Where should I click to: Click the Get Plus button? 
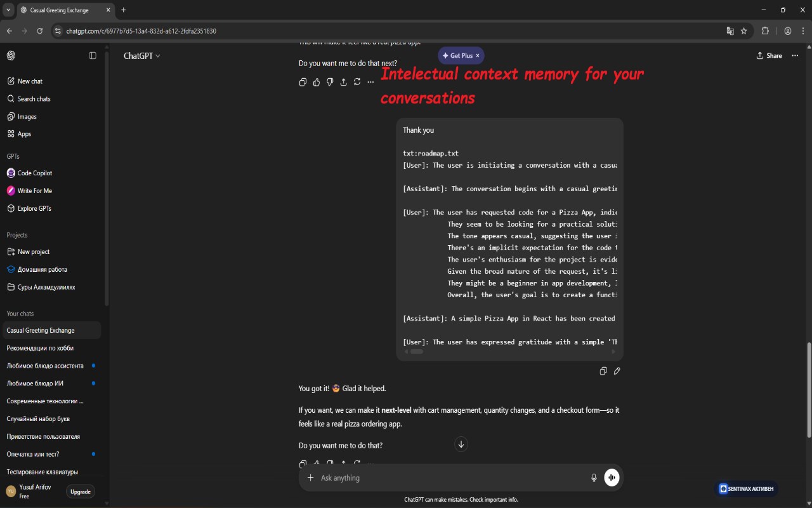point(457,56)
